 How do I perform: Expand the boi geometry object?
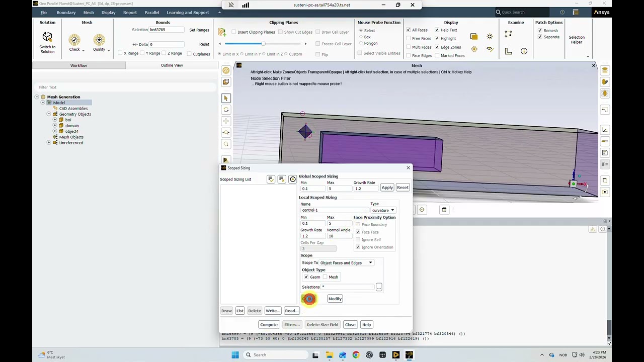tap(55, 120)
